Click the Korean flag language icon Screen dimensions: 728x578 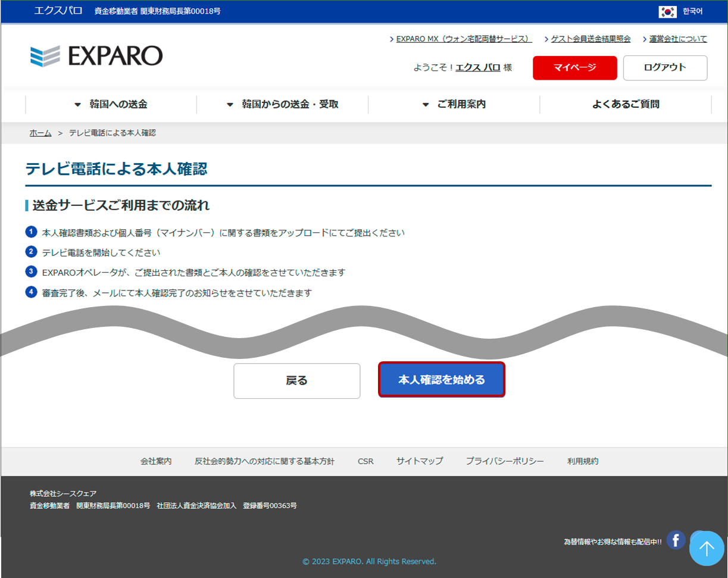pos(667,11)
